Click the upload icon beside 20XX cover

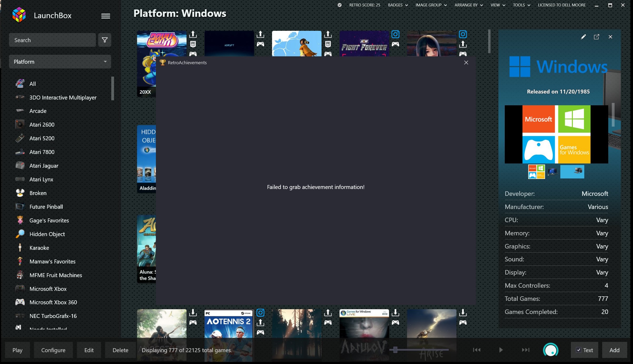[193, 34]
